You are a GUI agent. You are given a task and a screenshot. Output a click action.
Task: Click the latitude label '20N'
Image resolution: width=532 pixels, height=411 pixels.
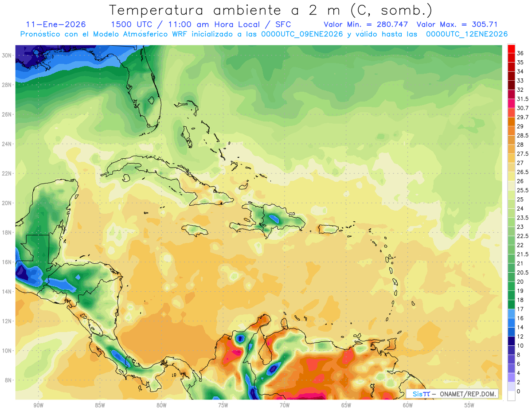7,203
